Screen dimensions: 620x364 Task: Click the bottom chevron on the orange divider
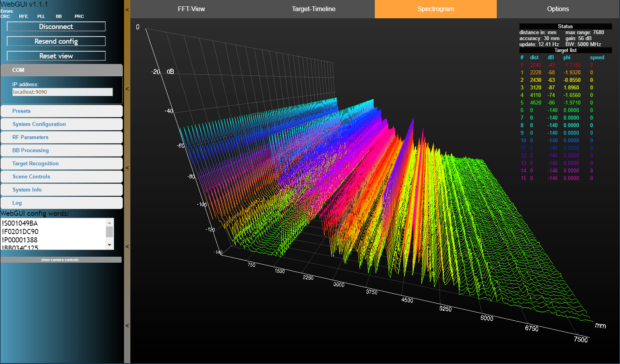pyautogui.click(x=126, y=325)
